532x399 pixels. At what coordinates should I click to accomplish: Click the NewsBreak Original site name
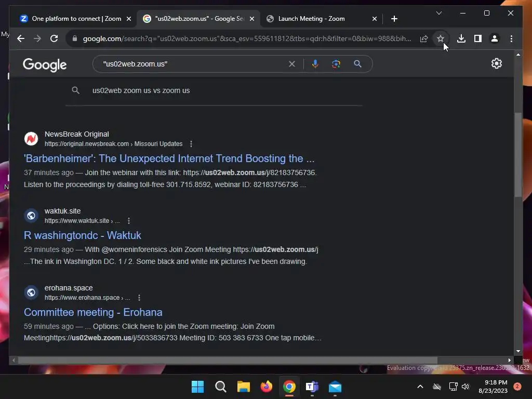pyautogui.click(x=77, y=134)
